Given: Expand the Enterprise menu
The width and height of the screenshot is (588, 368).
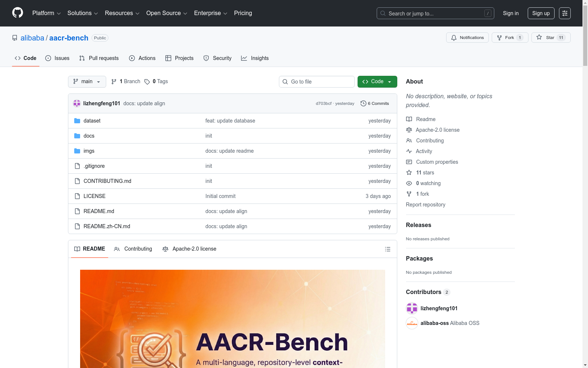Looking at the screenshot, I should [211, 13].
